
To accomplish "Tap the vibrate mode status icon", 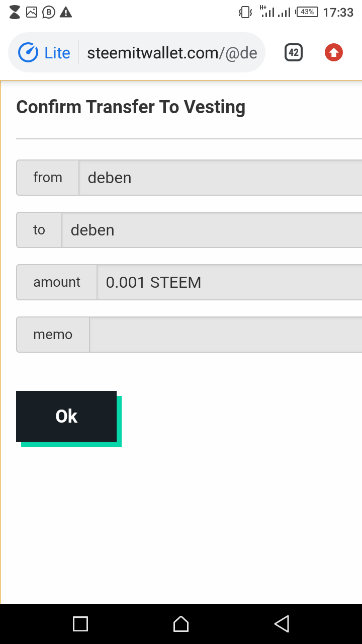I will (x=245, y=12).
